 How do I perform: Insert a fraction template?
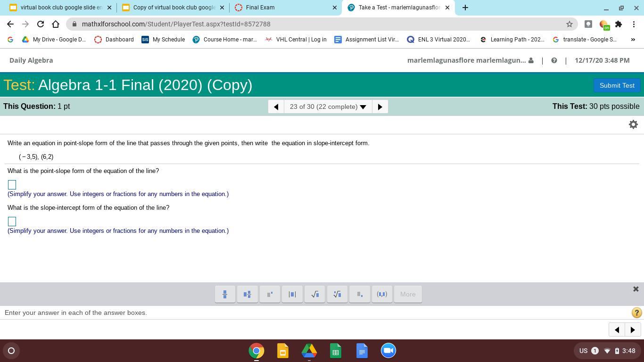coord(225,294)
